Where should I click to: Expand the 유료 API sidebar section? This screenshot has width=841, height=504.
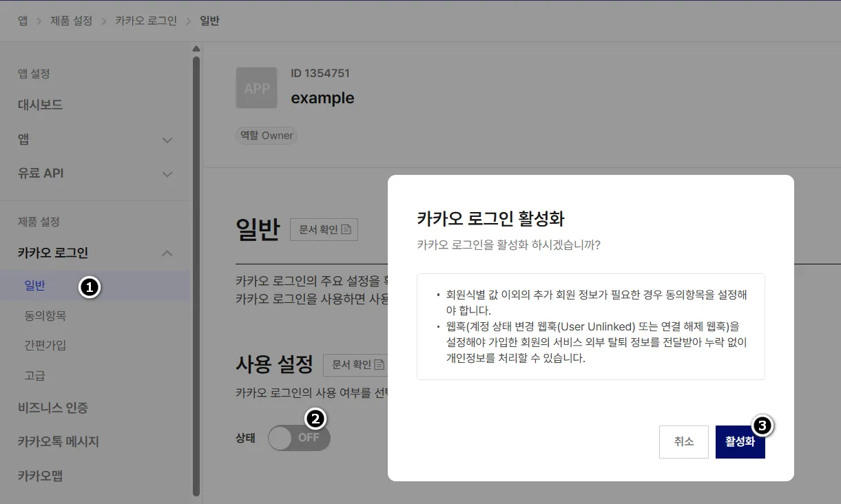167,174
